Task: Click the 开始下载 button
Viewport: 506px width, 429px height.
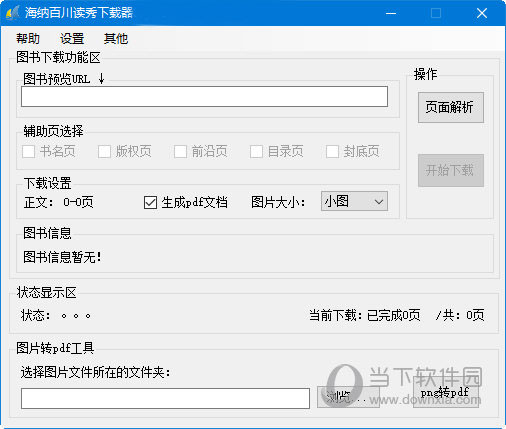Action: click(451, 170)
